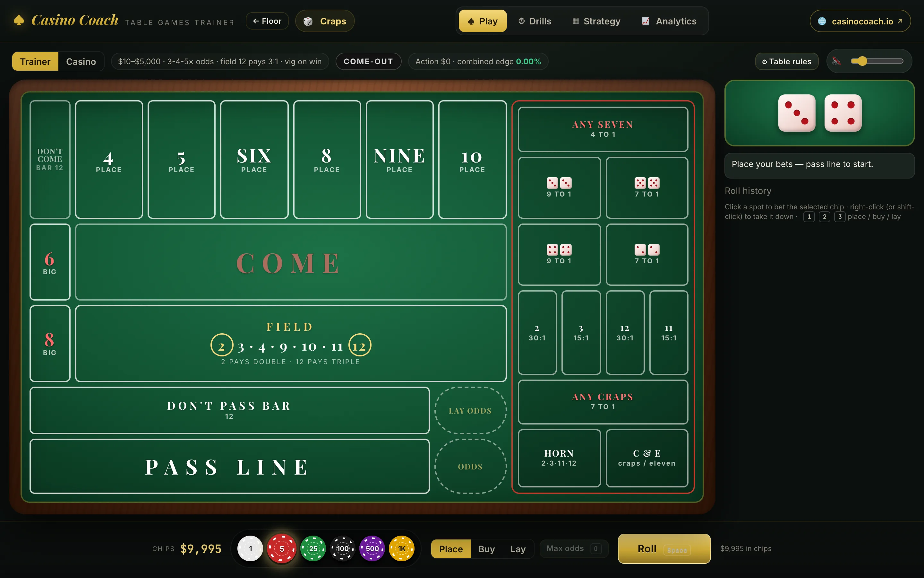Select the gold 1K chip

coord(402,548)
